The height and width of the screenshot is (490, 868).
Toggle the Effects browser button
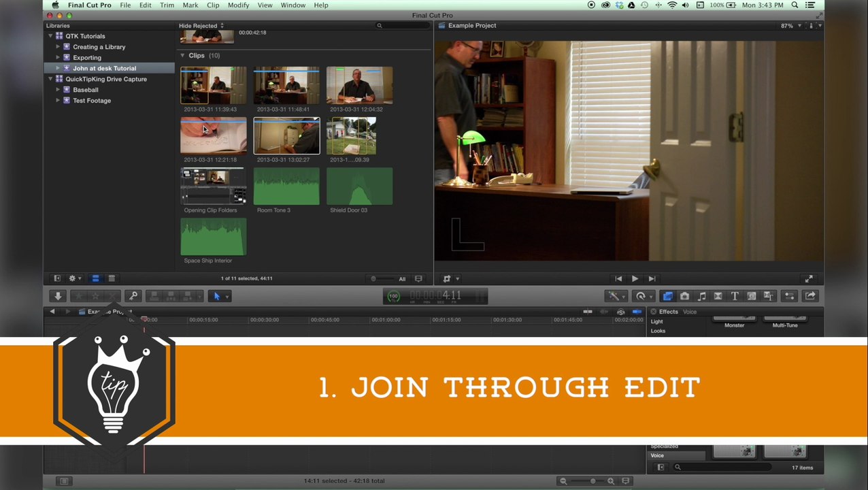click(x=667, y=296)
